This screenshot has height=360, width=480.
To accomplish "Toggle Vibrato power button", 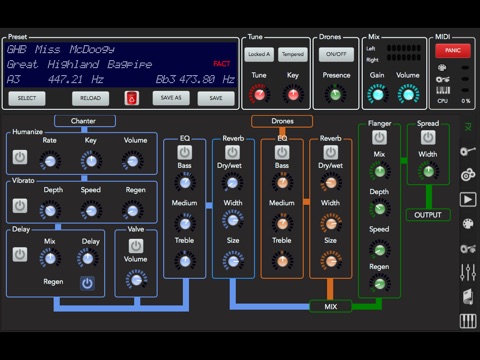I will pos(20,206).
